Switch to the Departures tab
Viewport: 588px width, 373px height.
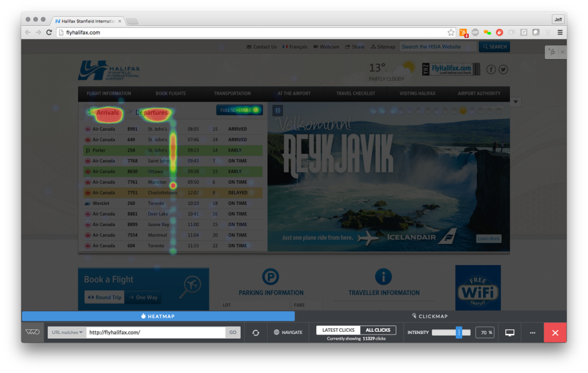pyautogui.click(x=148, y=112)
